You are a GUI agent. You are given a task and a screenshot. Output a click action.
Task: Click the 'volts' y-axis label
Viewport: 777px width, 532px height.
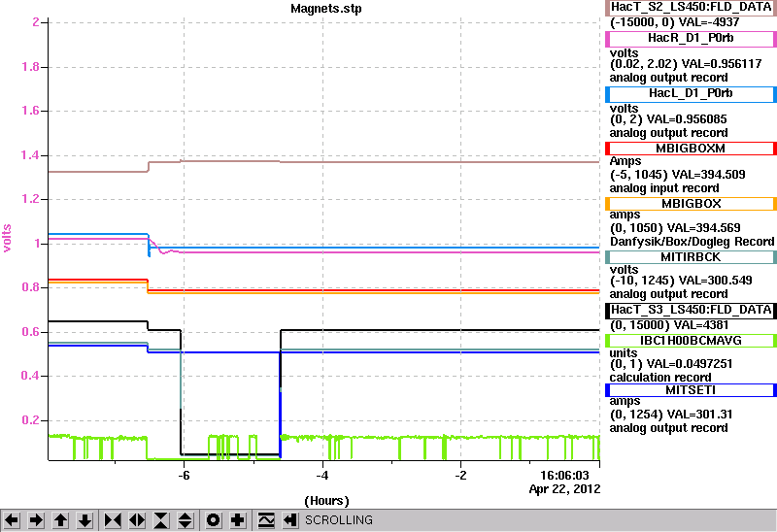coord(7,238)
